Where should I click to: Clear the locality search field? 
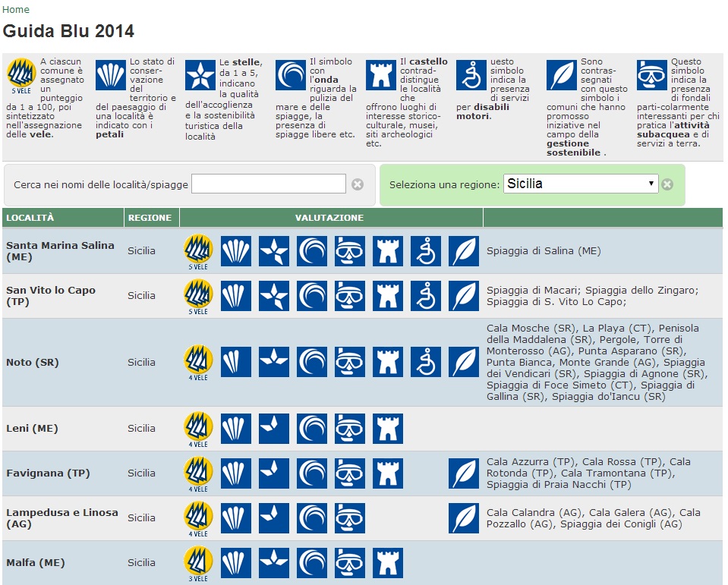point(358,184)
